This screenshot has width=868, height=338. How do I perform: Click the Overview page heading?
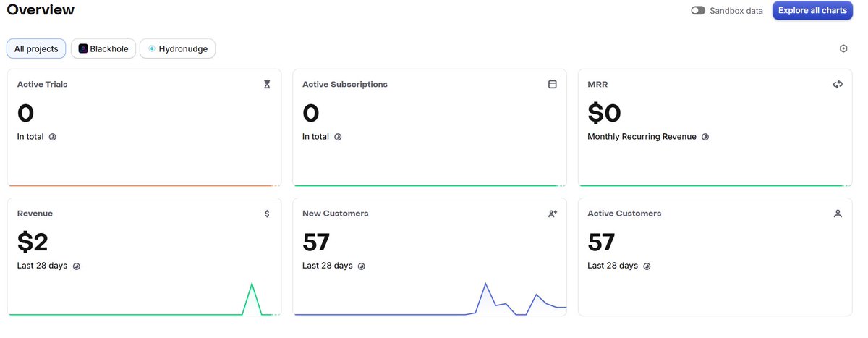(x=41, y=10)
